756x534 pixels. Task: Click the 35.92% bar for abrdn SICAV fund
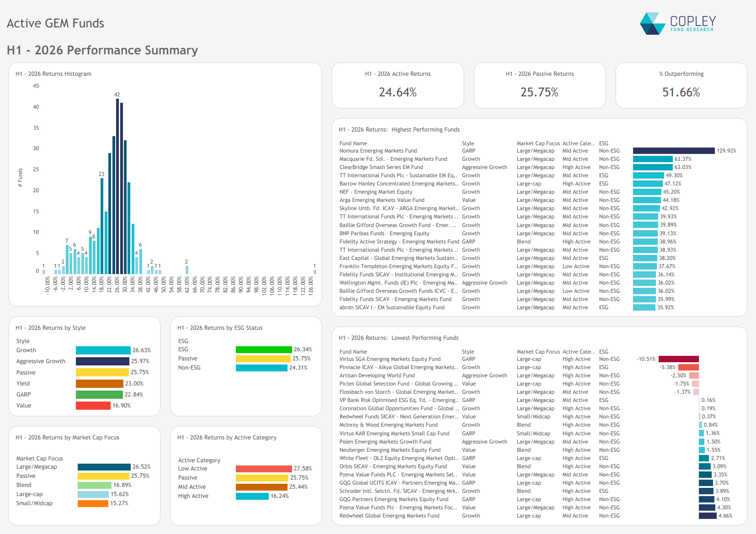(644, 307)
